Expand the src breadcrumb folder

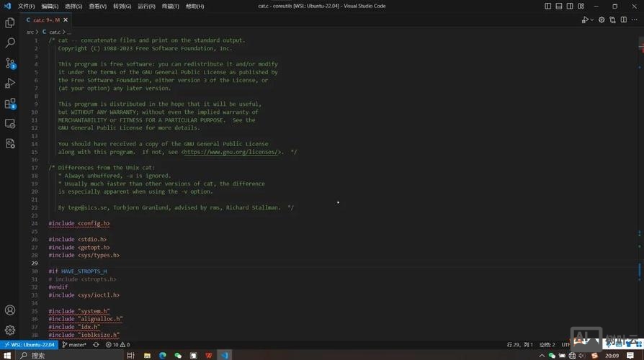pyautogui.click(x=30, y=32)
